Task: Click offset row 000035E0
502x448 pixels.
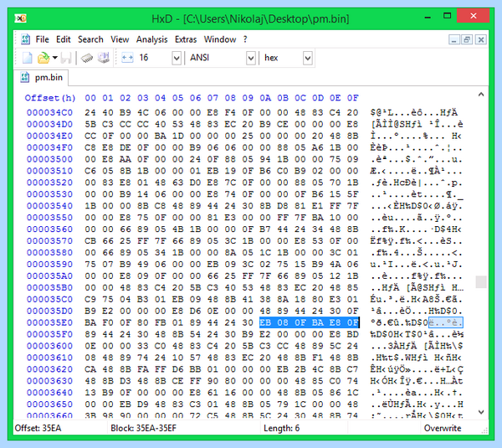Action: (x=49, y=322)
